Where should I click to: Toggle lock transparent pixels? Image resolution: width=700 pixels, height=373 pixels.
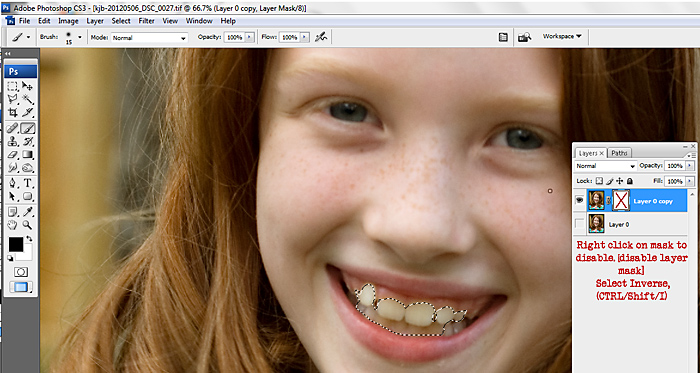(x=599, y=181)
